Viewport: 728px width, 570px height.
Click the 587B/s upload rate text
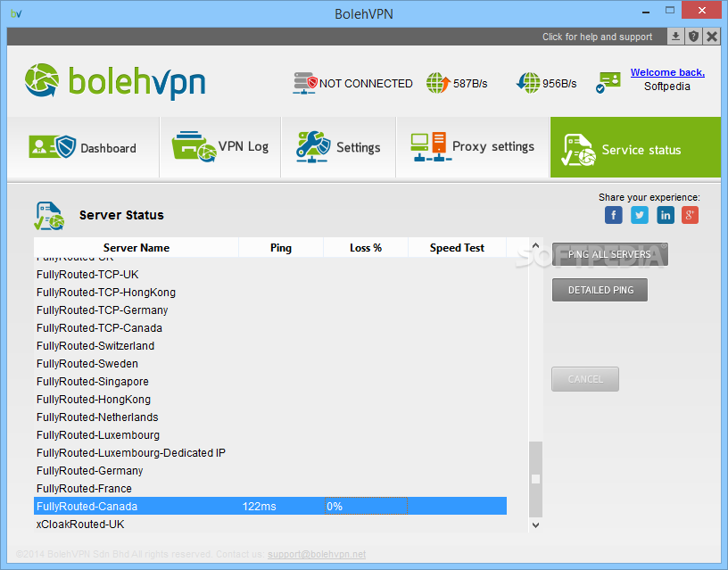click(x=470, y=84)
